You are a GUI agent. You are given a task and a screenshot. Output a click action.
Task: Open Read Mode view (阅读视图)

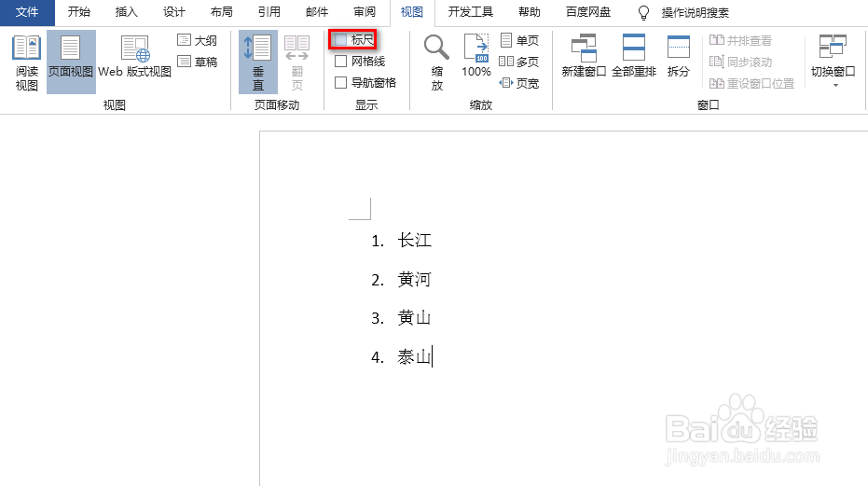point(26,62)
